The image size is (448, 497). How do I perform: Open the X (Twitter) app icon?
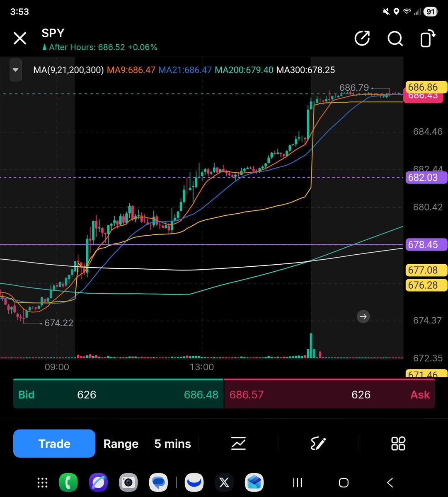pos(224,483)
